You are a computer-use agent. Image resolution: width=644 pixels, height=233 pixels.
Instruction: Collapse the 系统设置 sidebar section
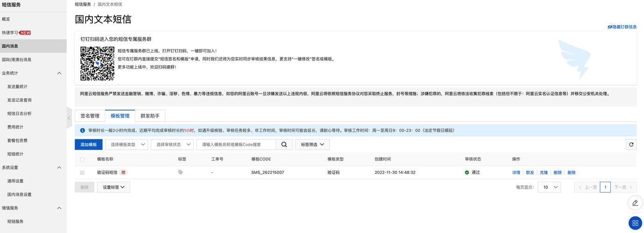(59, 167)
